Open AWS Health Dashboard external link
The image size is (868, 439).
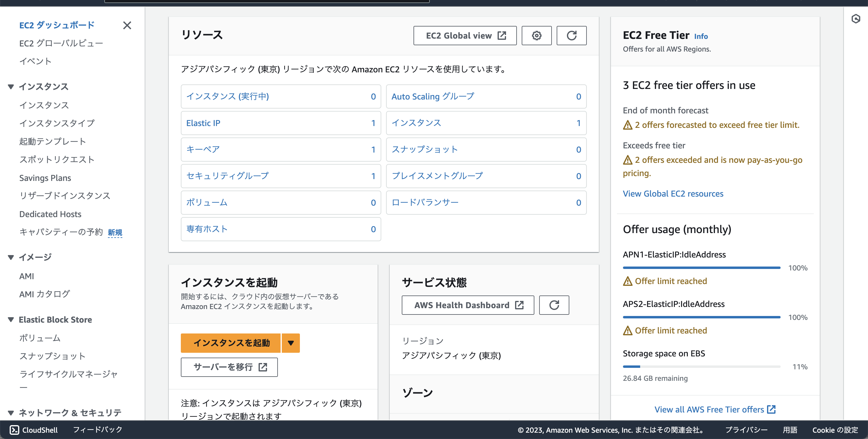click(519, 305)
